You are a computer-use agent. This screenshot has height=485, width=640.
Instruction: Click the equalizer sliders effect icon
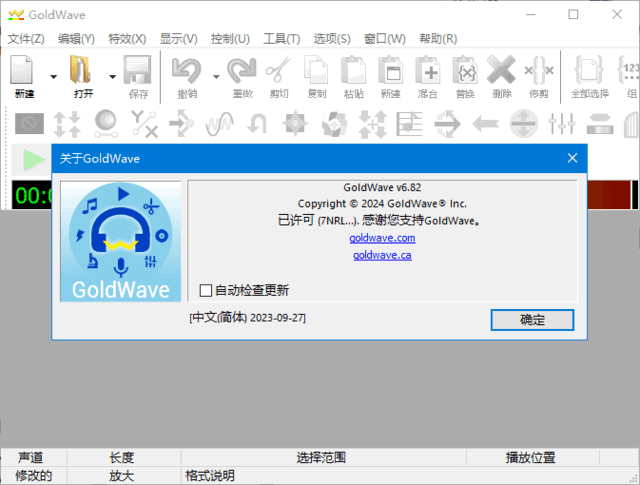(562, 124)
